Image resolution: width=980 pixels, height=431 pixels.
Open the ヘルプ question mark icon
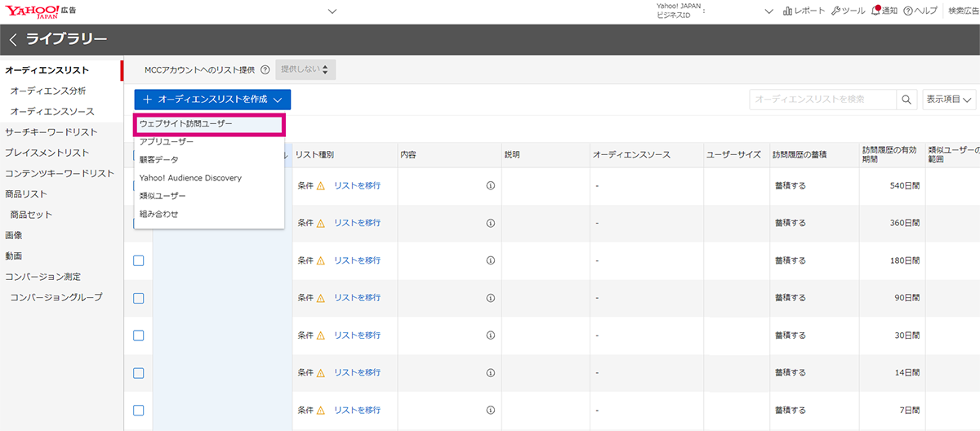click(907, 11)
